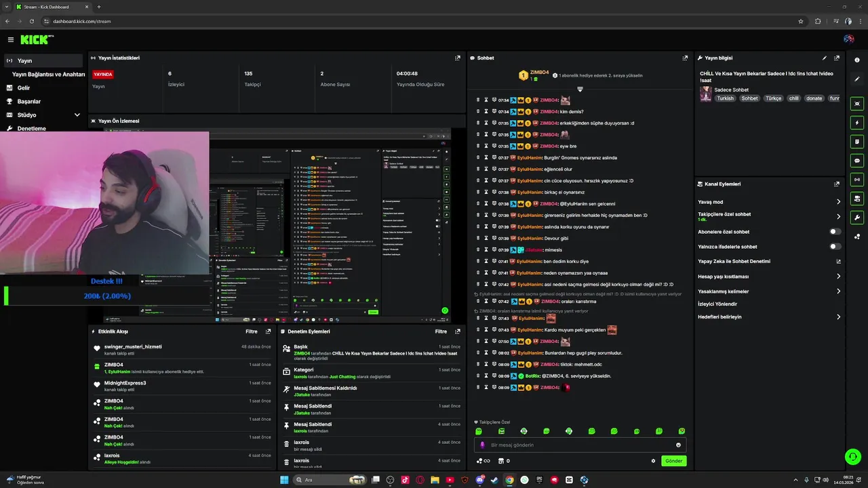Click the points icon in right rail
Screen dimensions: 868x488
click(x=857, y=237)
